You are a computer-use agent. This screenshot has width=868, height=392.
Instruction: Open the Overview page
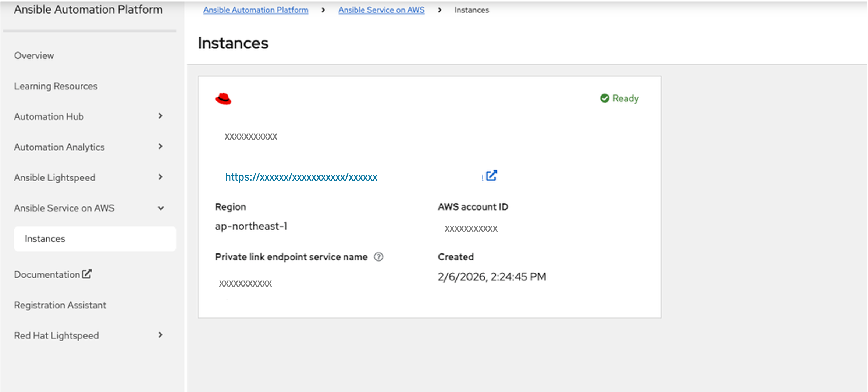[34, 55]
